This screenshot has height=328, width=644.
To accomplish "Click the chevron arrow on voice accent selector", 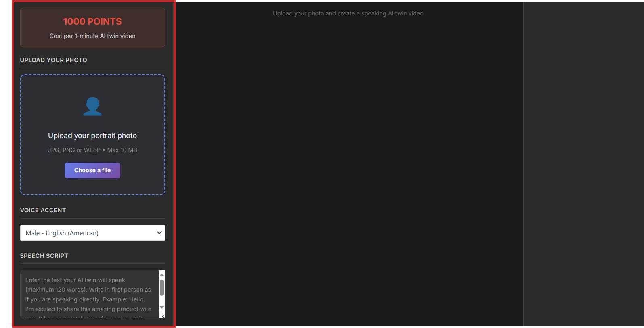I will pyautogui.click(x=159, y=233).
